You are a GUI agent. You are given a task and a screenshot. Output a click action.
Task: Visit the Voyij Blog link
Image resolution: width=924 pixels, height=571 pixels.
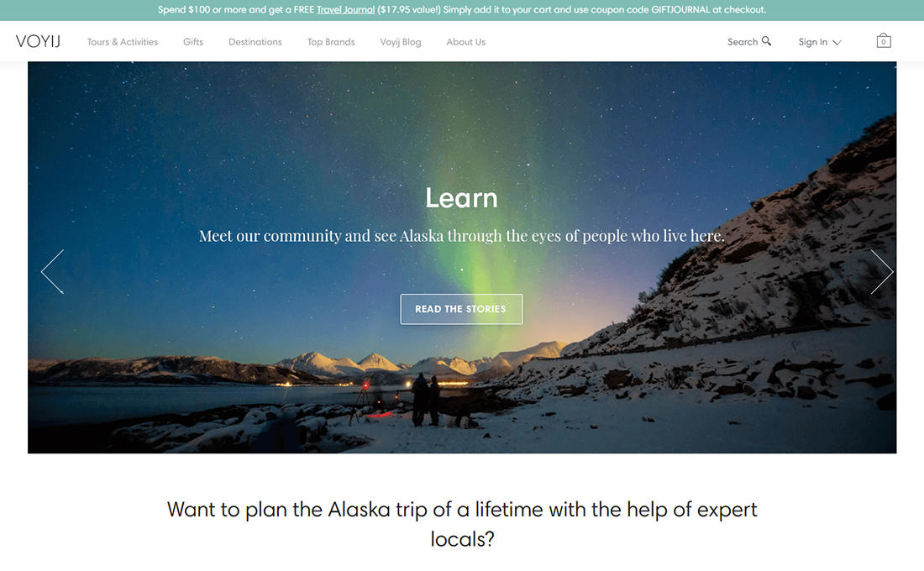point(400,42)
